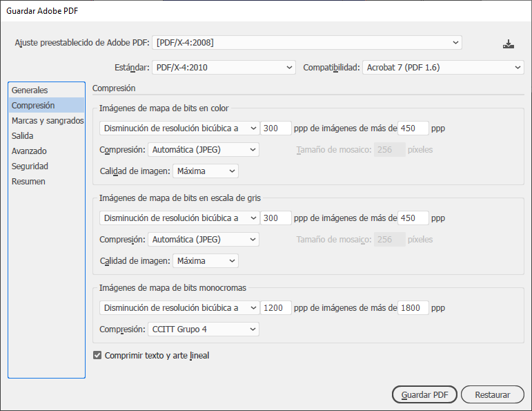Click color images 300 ppp field
532x411 pixels.
(x=276, y=128)
